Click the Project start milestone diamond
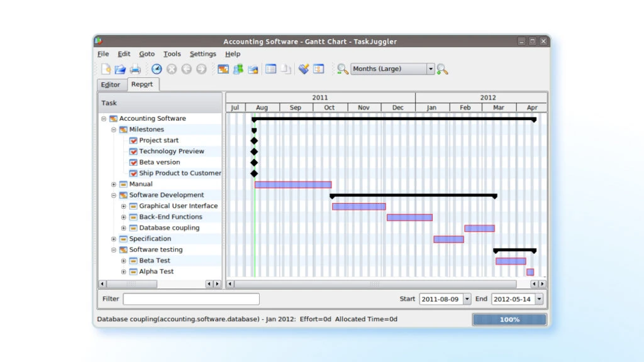Screen dimensions: 644x362 (x=254, y=141)
